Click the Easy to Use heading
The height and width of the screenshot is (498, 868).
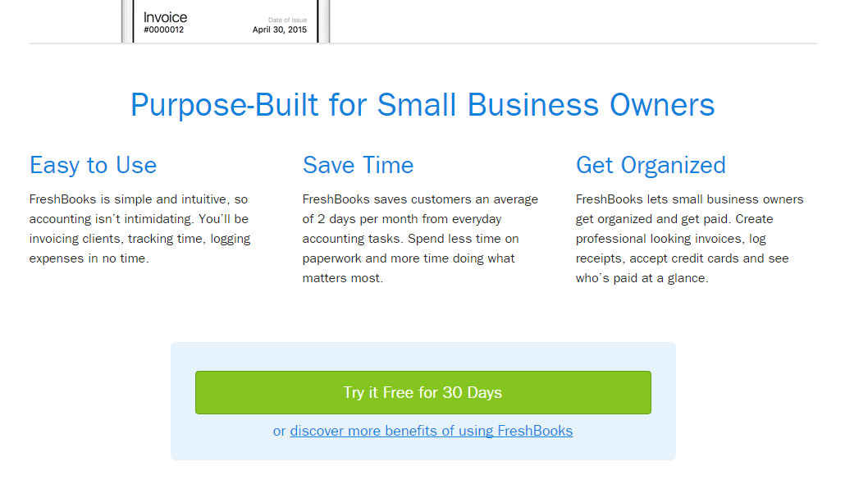[x=93, y=165]
